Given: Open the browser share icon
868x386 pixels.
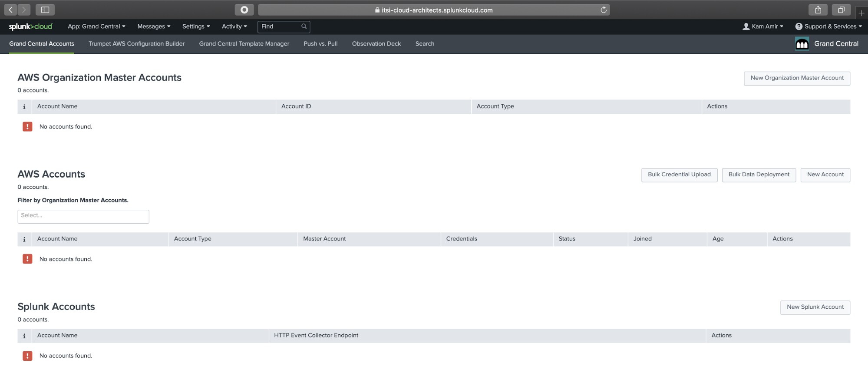Looking at the screenshot, I should (x=818, y=10).
